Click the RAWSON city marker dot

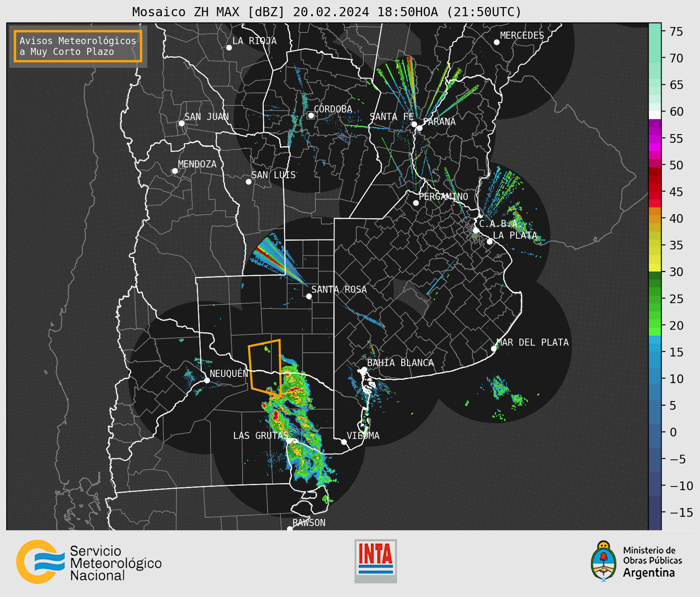click(290, 529)
